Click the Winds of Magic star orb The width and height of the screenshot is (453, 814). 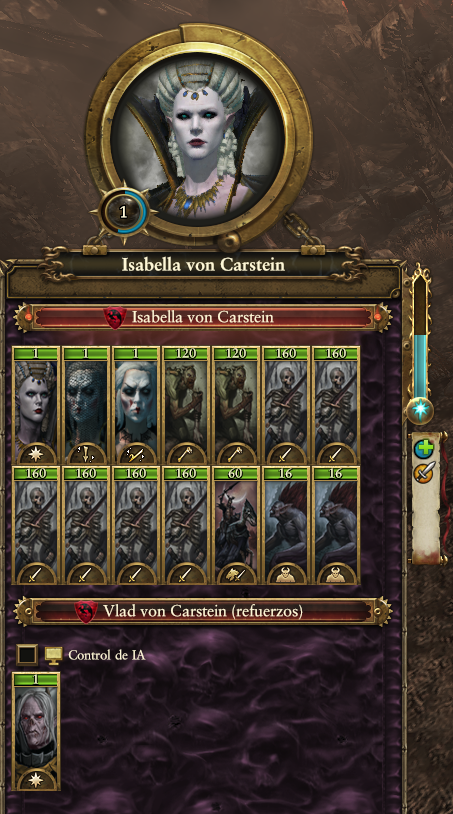(x=420, y=410)
